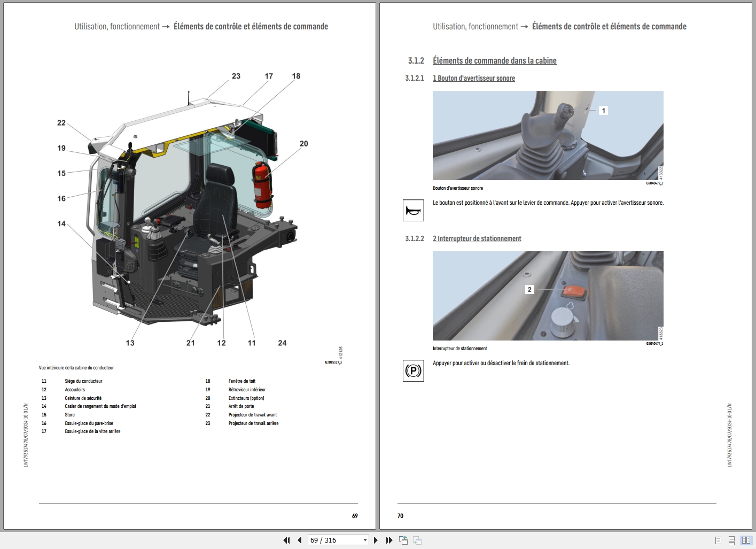Image resolution: width=756 pixels, height=549 pixels.
Task: Toggle the two-page facing view
Action: coord(745,540)
